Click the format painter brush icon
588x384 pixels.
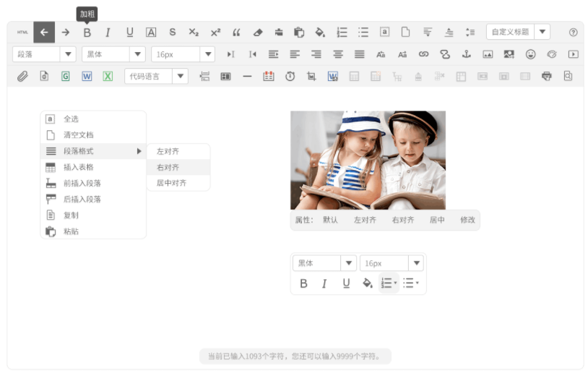coord(279,33)
